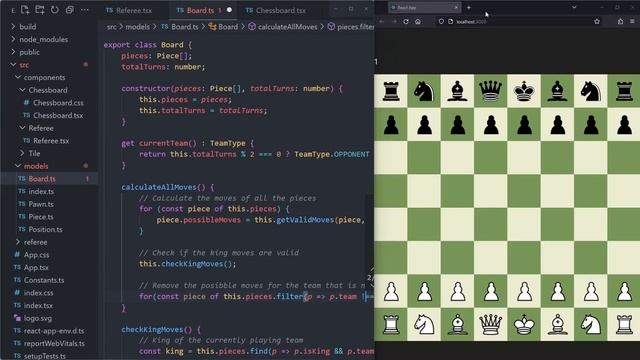Collapse all folders in the Explorer
The width and height of the screenshot is (640, 360).
69,10
